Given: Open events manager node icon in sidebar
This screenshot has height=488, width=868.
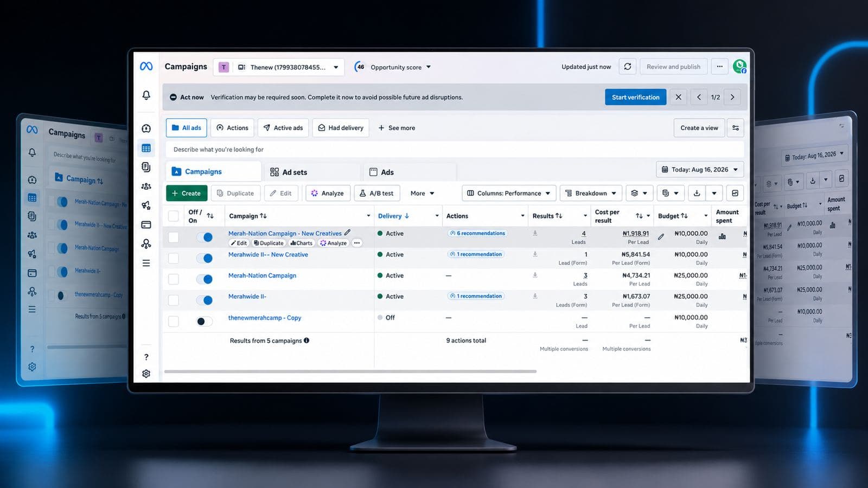Looking at the screenshot, I should pyautogui.click(x=146, y=244).
